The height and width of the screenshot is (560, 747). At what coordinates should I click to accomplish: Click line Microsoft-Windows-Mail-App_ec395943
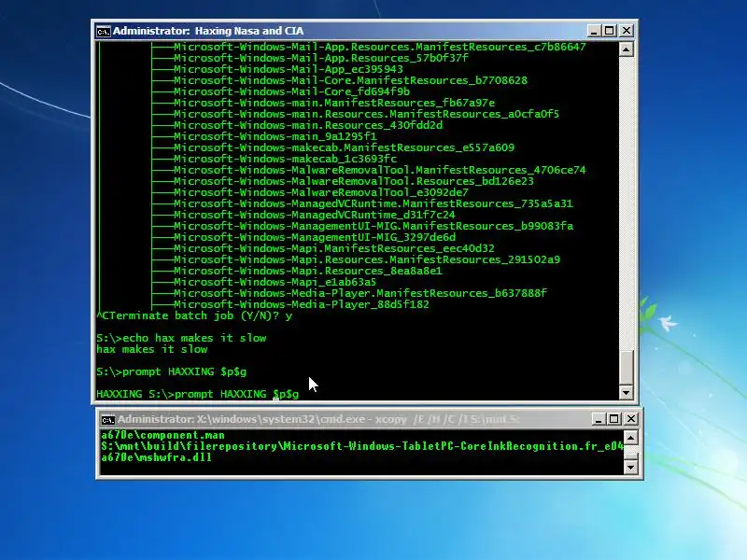pos(289,69)
